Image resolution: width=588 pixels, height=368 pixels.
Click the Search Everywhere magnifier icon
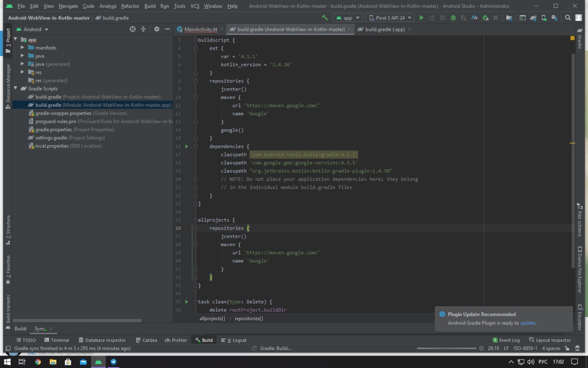[x=568, y=18]
